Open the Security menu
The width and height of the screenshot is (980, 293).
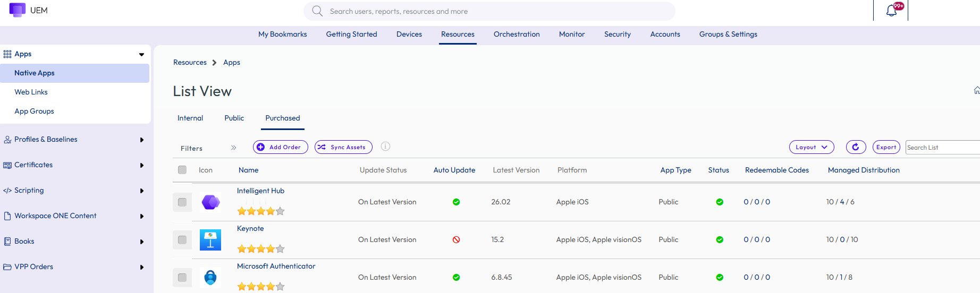(x=618, y=34)
